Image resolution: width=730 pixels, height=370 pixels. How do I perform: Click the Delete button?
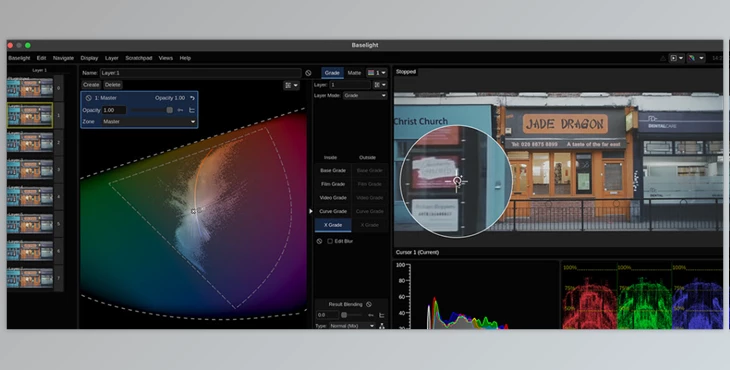click(113, 85)
